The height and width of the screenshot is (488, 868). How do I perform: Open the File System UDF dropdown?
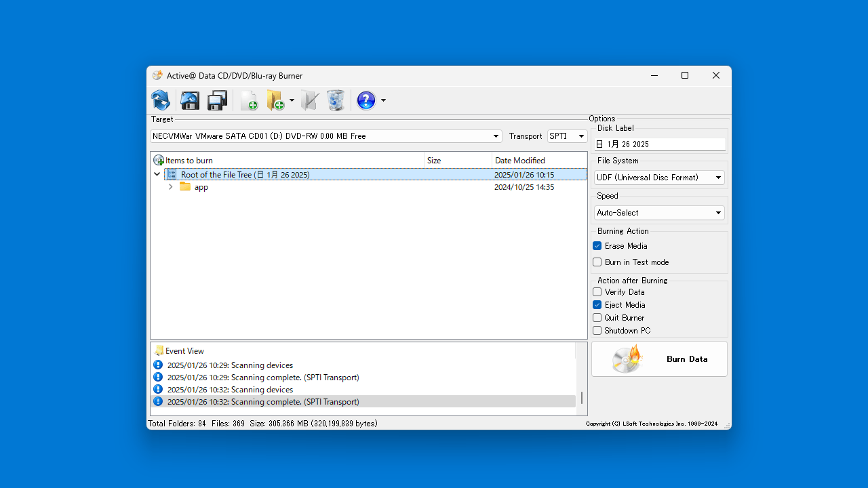(x=659, y=178)
